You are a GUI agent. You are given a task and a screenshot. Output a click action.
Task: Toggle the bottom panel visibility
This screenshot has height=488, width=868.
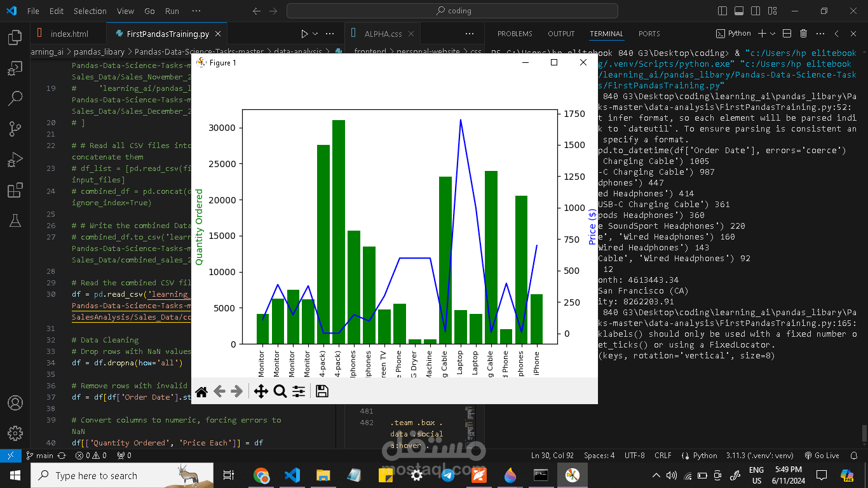(x=738, y=11)
